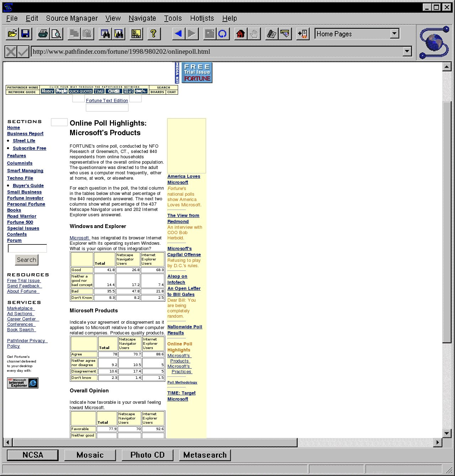Click the yellow question mark Help icon
The height and width of the screenshot is (476, 455).
pyautogui.click(x=154, y=34)
